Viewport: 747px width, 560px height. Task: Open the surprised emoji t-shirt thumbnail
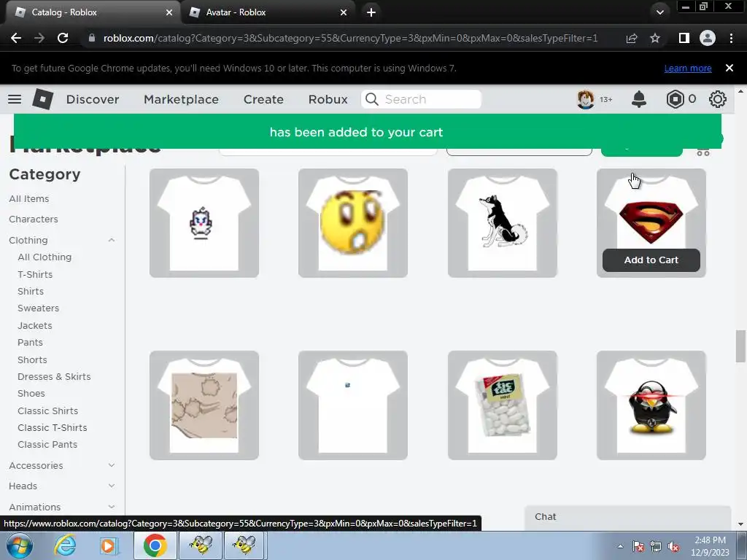[353, 223]
